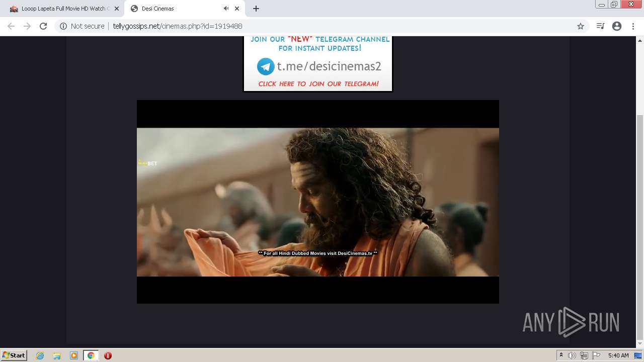Go back to the previous page

tap(11, 26)
